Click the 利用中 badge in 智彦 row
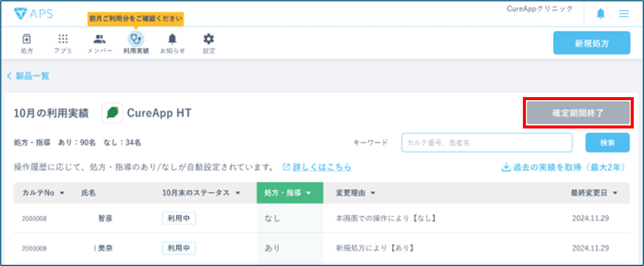The image size is (644, 266). click(179, 219)
